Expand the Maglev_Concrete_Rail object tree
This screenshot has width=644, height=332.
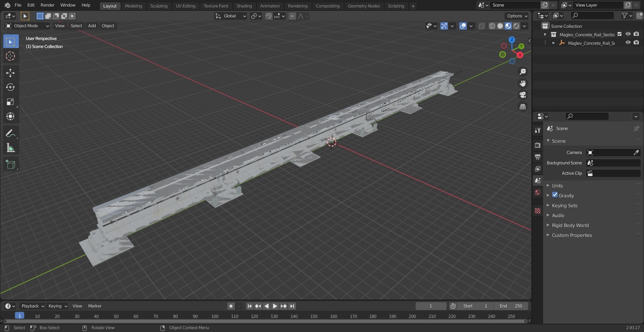click(553, 43)
